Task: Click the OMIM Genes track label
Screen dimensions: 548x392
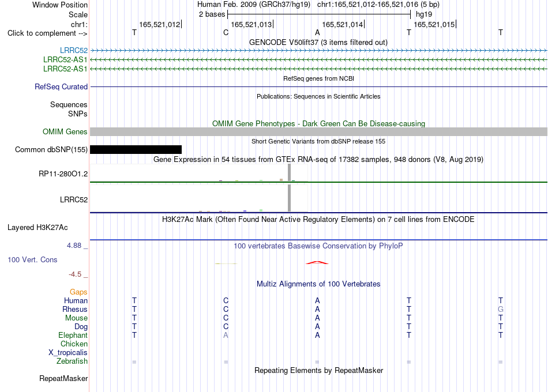Action: [65, 131]
